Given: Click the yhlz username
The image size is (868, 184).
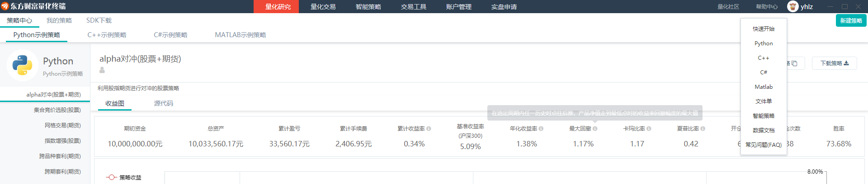Looking at the screenshot, I should (x=807, y=7).
